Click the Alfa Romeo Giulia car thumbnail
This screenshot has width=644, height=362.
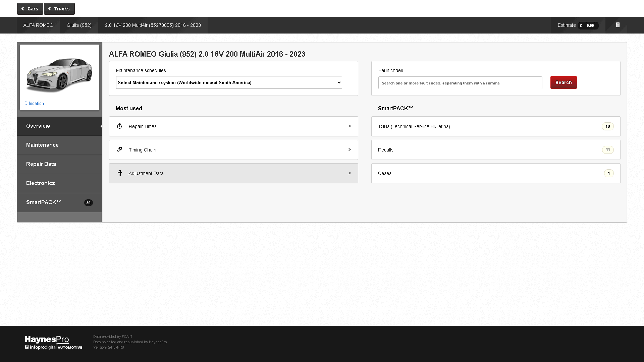[x=59, y=74]
